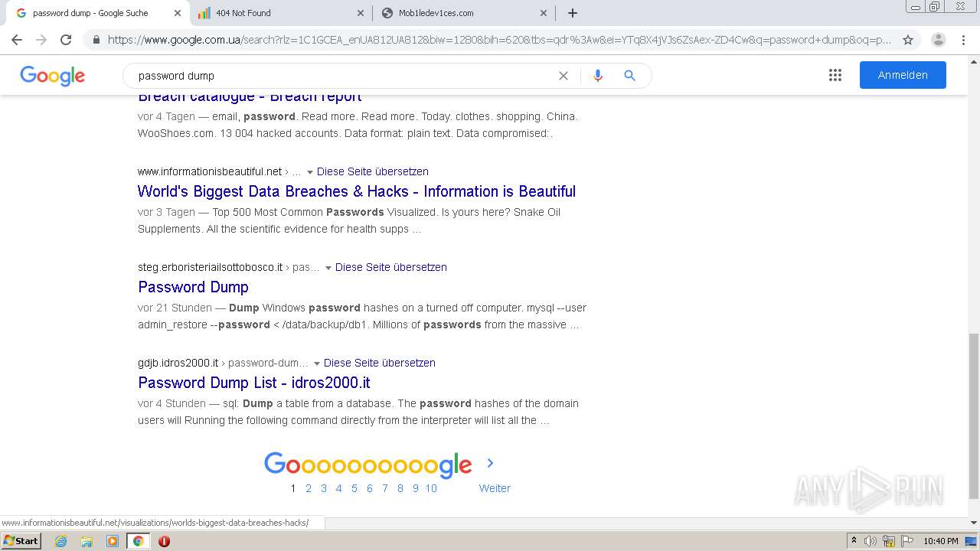Open World's Biggest Data Breaches & Hacks result
Viewport: 980px width, 551px height.
357,191
